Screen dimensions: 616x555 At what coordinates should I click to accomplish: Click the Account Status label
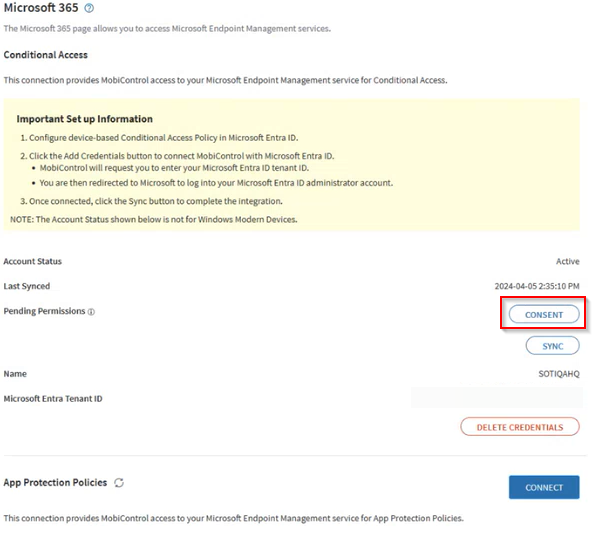pos(32,261)
